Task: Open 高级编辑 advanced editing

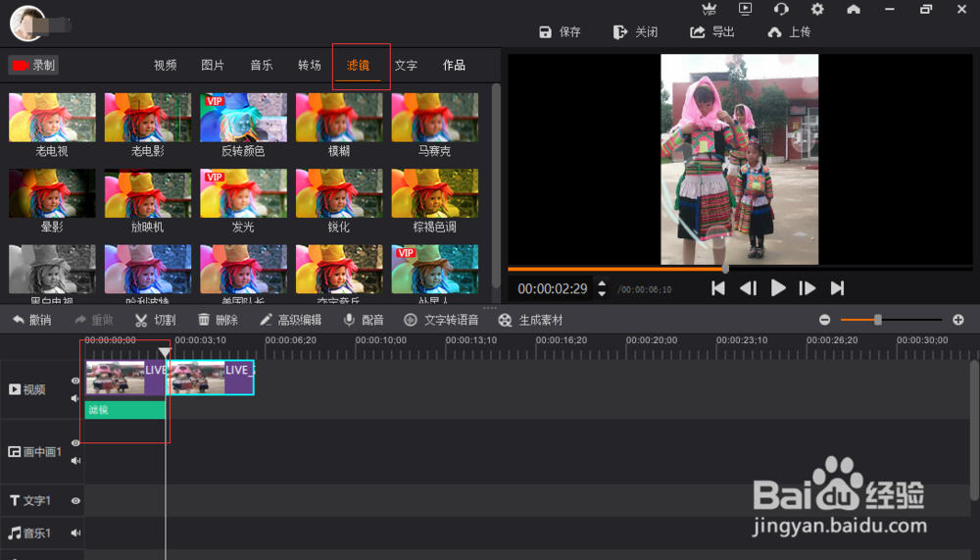Action: (291, 321)
